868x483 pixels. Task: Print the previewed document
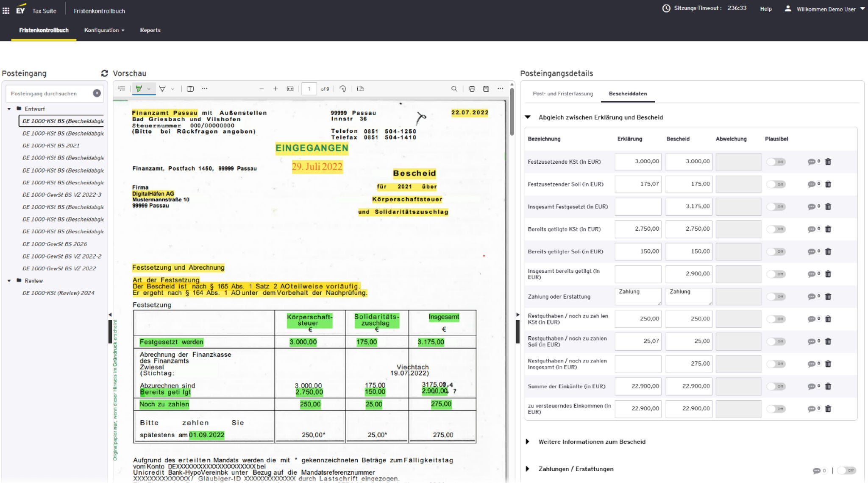tap(472, 89)
